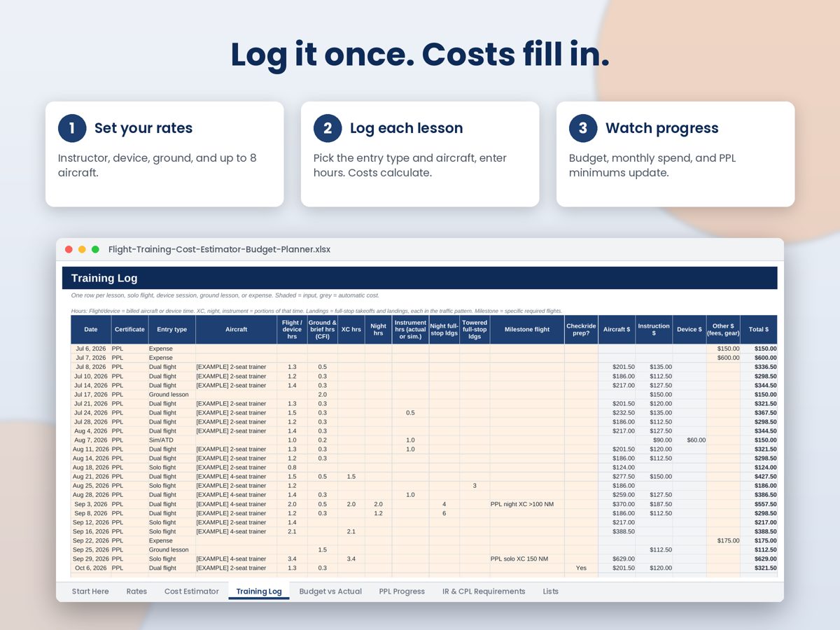The height and width of the screenshot is (630, 840).
Task: Click the Device $ column header
Action: (689, 330)
